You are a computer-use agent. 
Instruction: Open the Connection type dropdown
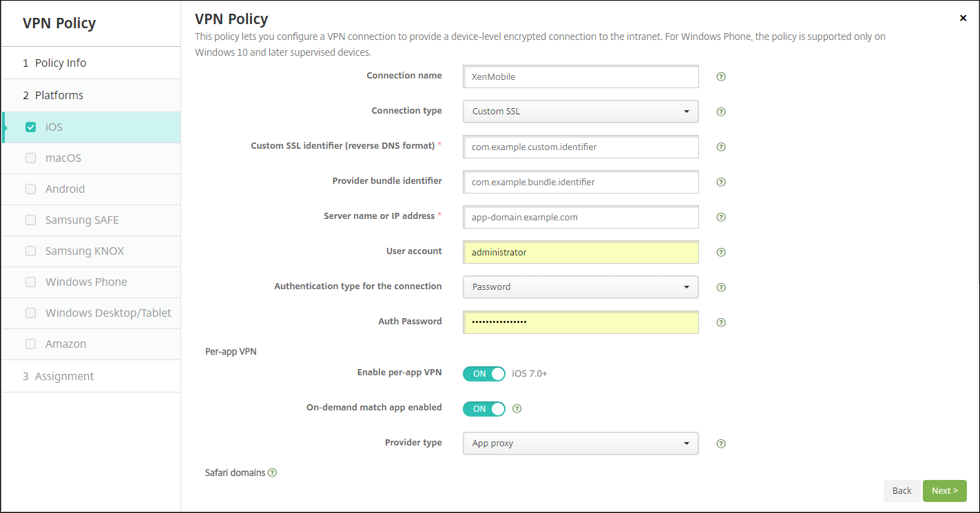click(581, 112)
